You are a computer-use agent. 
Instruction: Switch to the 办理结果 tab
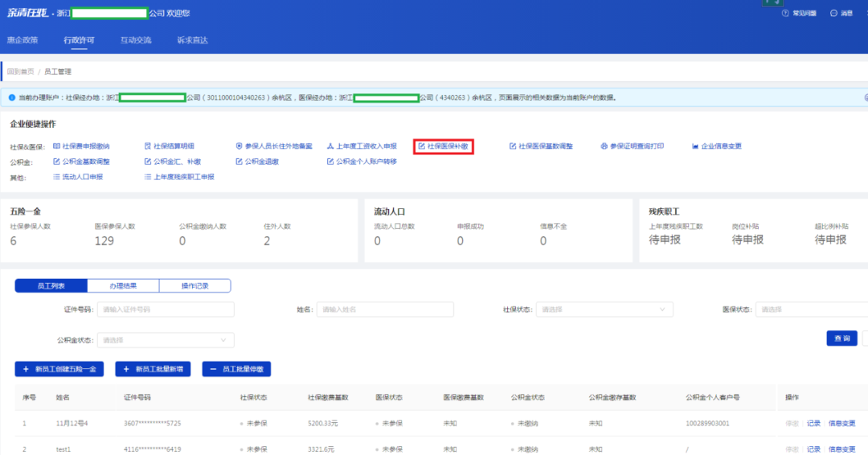123,285
